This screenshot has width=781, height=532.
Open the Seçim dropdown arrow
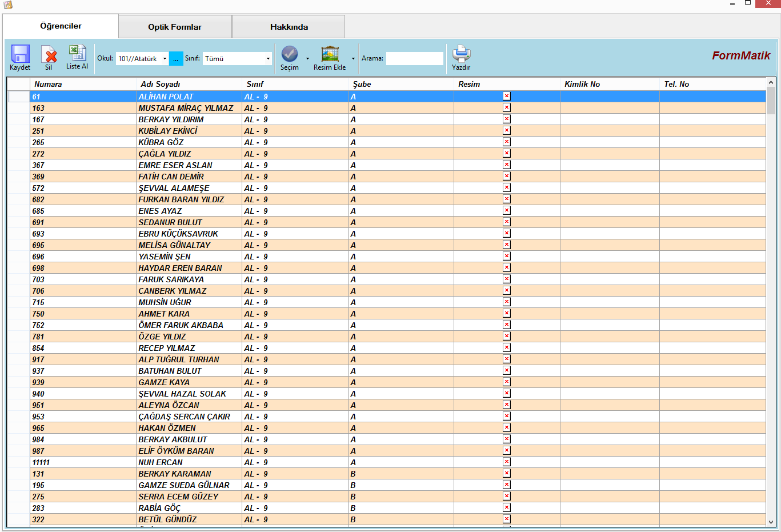point(307,59)
